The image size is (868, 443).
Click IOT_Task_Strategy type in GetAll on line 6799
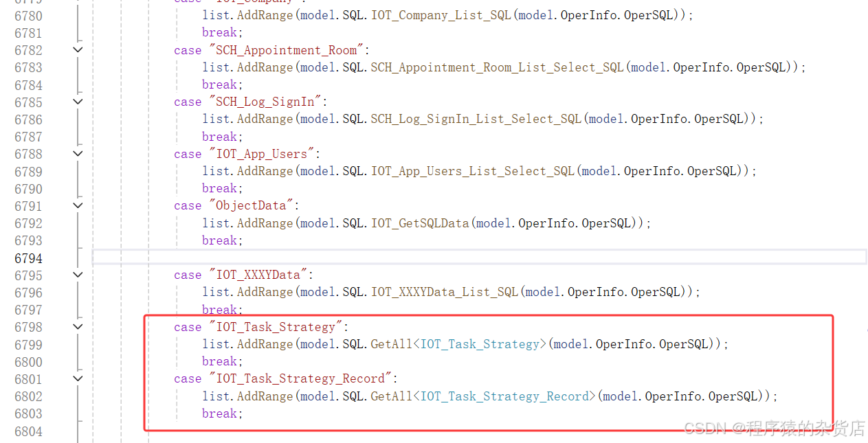[480, 344]
